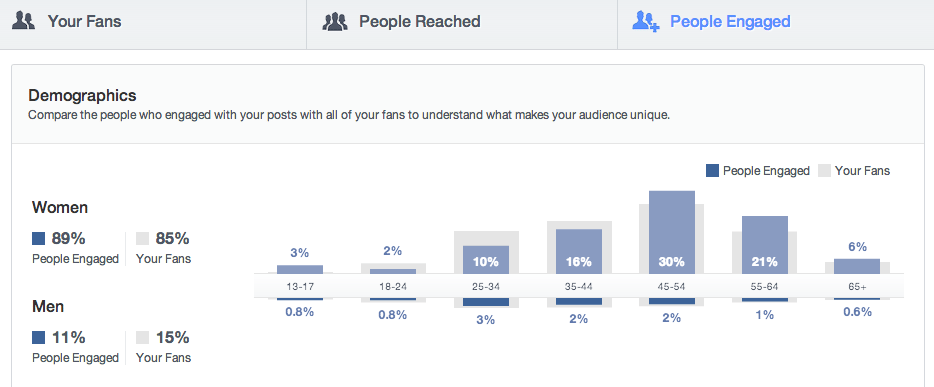Image resolution: width=934 pixels, height=387 pixels.
Task: Click the People Reached group icon
Action: tap(335, 22)
